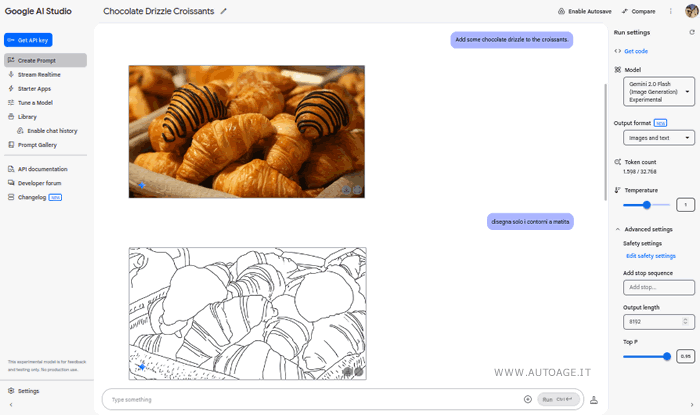
Task: Open the three-dot more options menu
Action: tap(670, 11)
